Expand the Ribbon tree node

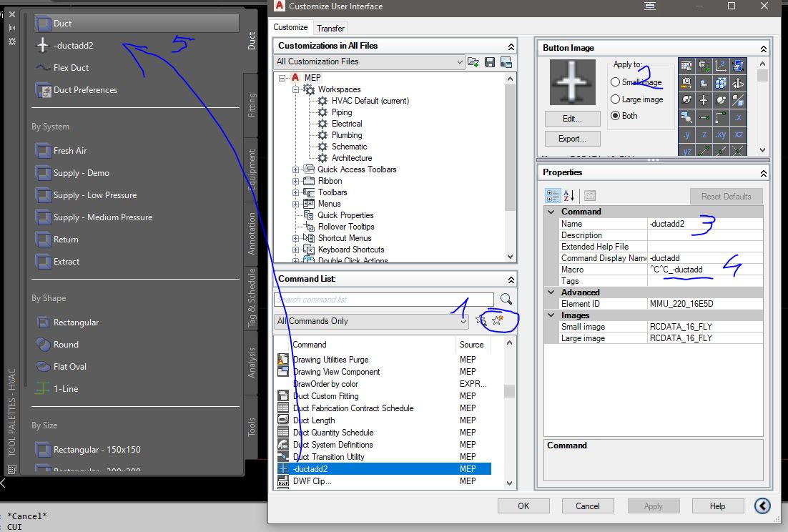(296, 180)
